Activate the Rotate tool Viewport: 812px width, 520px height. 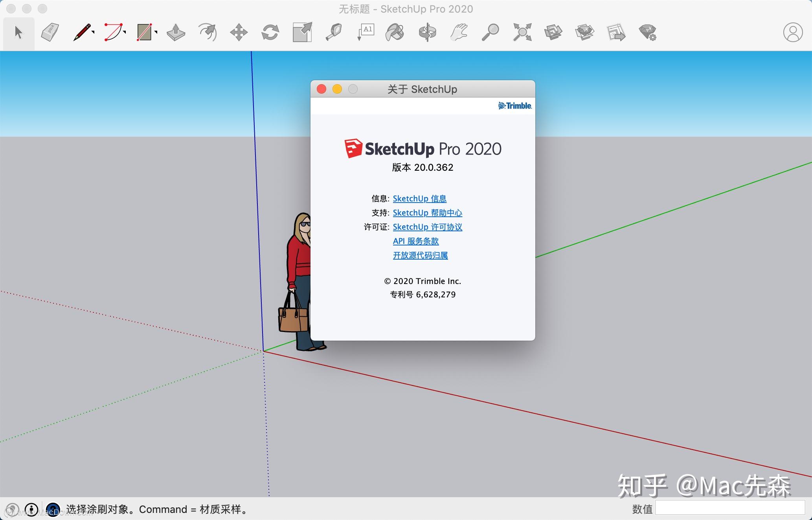[270, 32]
